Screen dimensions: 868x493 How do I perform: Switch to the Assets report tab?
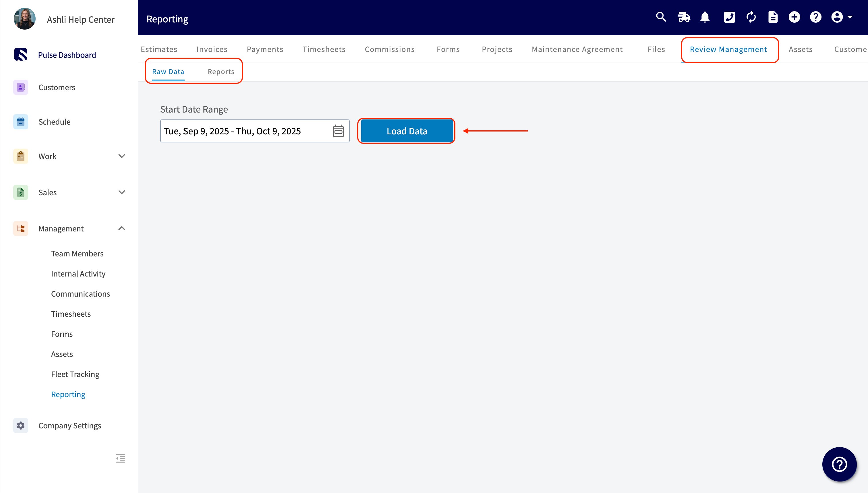[801, 49]
